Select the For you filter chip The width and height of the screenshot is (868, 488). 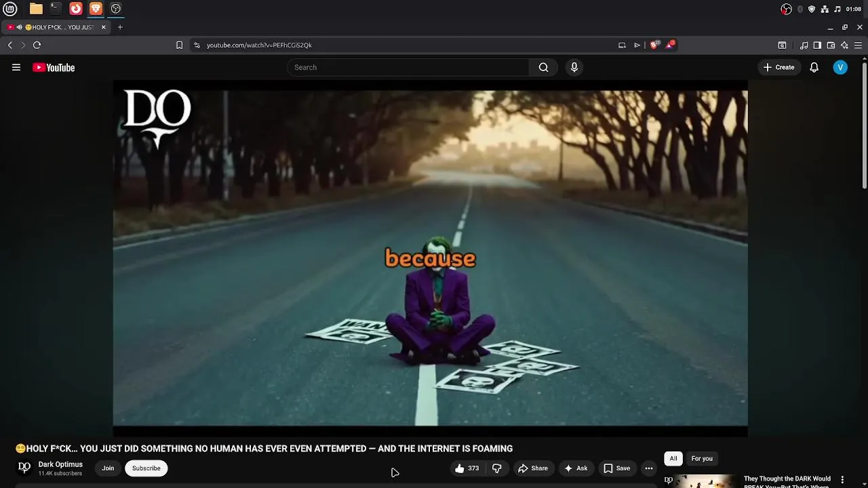click(x=702, y=459)
